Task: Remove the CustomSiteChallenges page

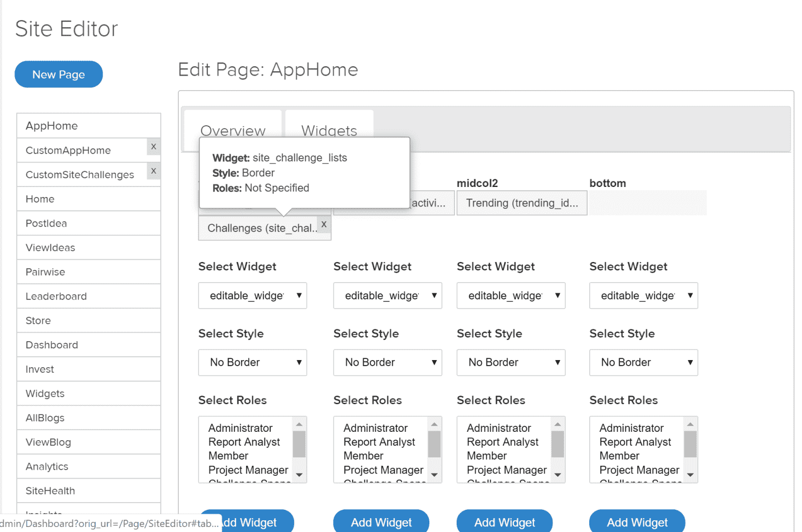Action: [153, 171]
